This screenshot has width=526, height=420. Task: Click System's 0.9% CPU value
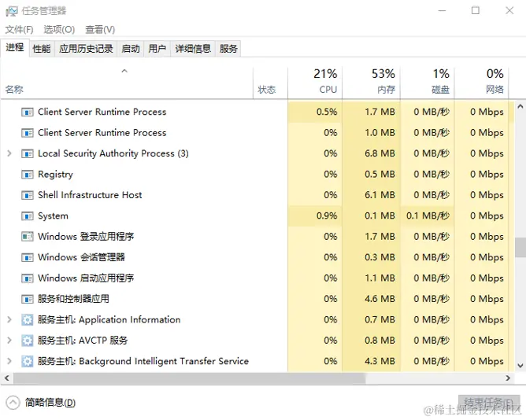tap(327, 216)
